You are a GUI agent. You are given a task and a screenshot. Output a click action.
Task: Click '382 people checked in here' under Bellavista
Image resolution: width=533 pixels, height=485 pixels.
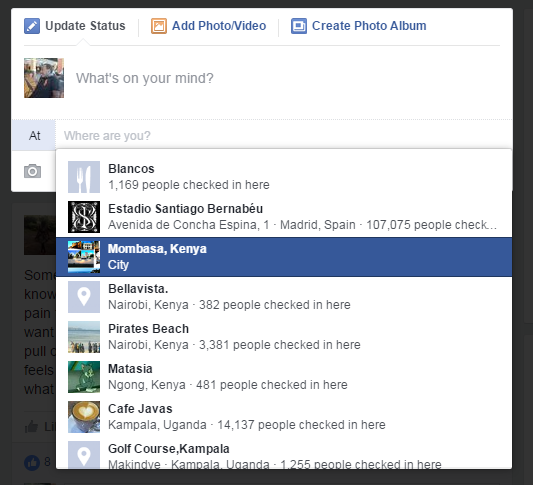pos(275,305)
